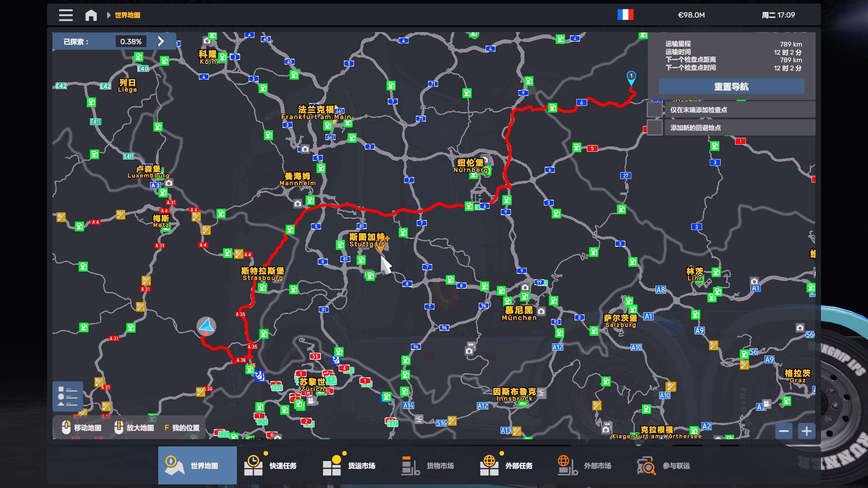This screenshot has width=868, height=488.
Task: Zoom out with the minus button
Action: point(784,431)
